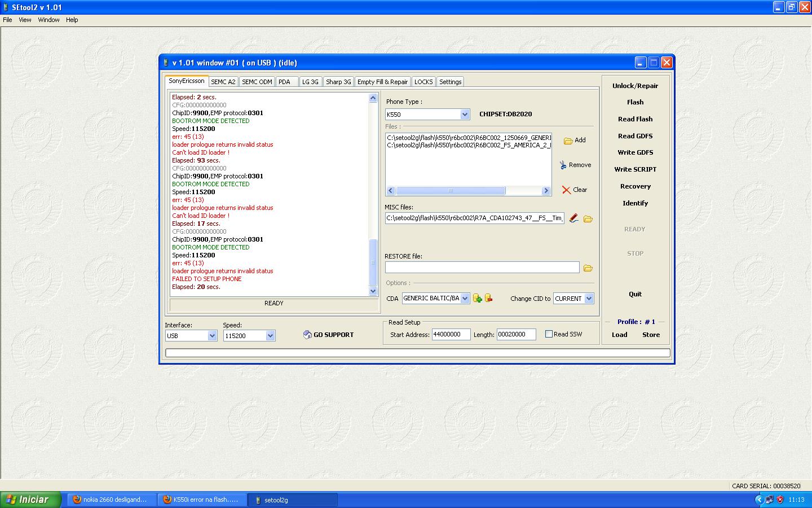
Task: Click the Store profile button
Action: point(651,335)
